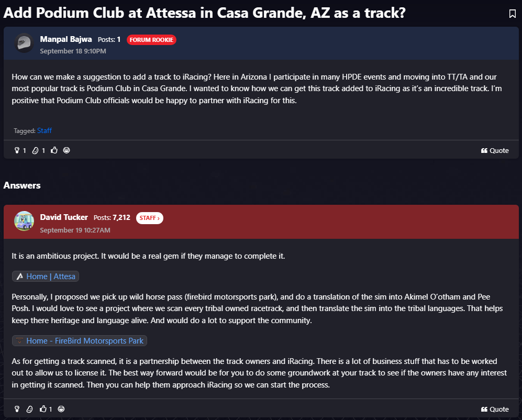Open the Staff tag link

pos(45,130)
